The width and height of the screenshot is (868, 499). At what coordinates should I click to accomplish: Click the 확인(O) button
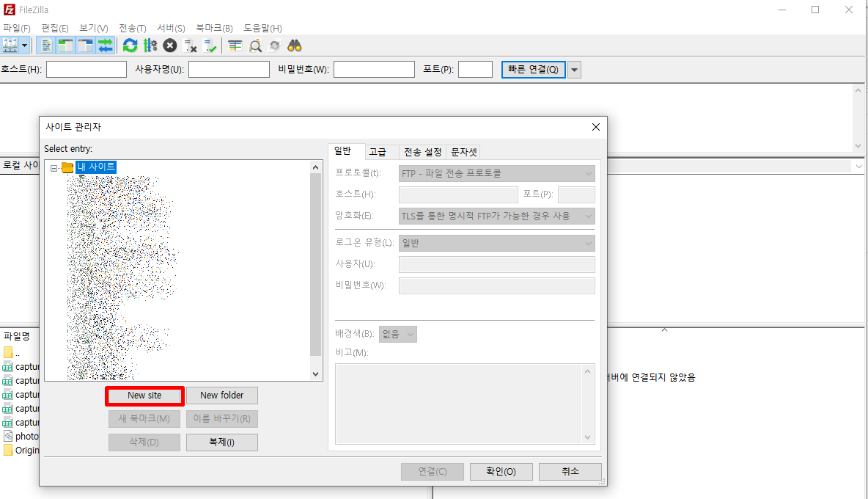coord(501,471)
